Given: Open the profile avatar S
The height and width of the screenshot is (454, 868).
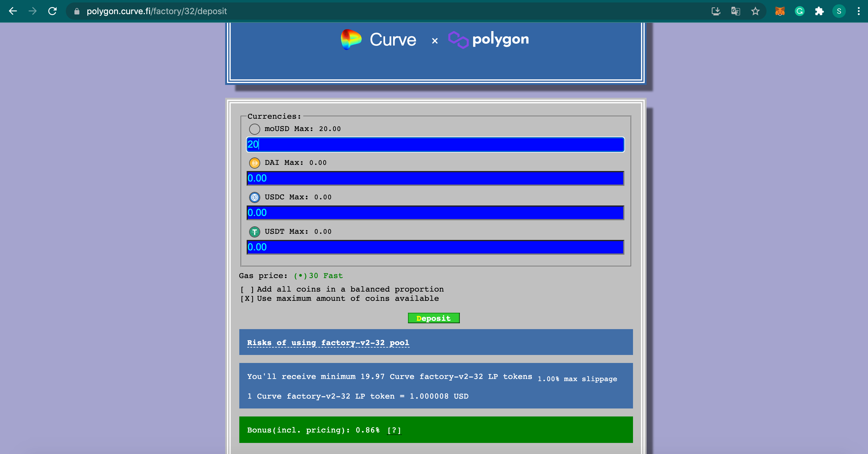Looking at the screenshot, I should (x=839, y=11).
